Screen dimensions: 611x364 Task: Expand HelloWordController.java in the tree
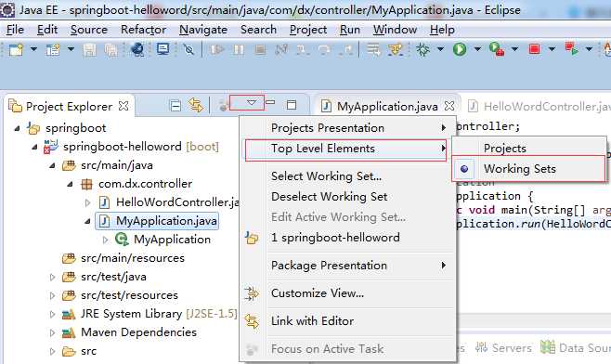point(87,202)
